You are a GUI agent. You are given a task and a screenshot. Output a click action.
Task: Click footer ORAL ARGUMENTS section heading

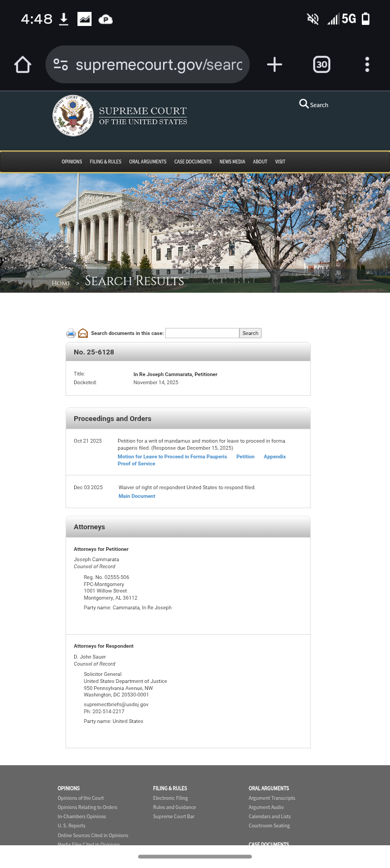click(269, 788)
